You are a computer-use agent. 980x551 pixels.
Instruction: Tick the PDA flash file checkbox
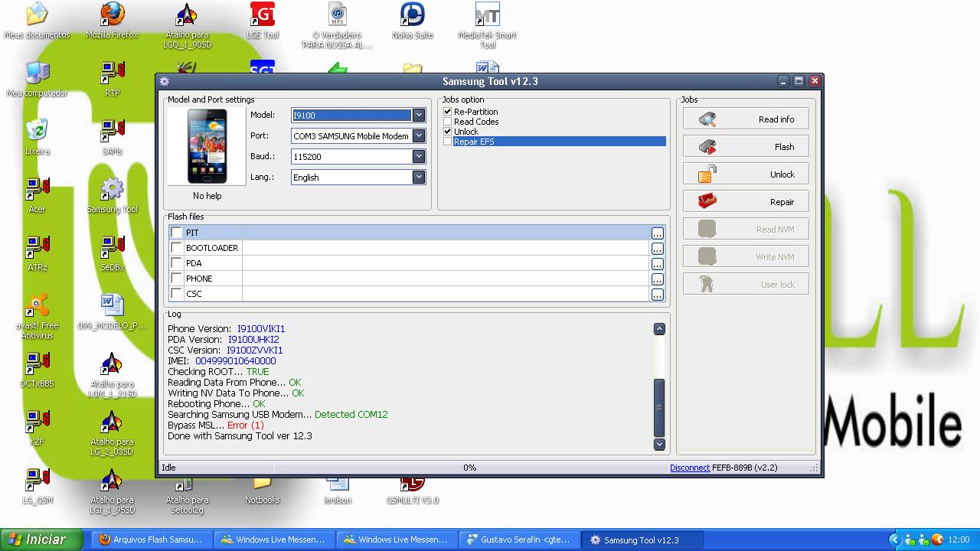coord(177,263)
